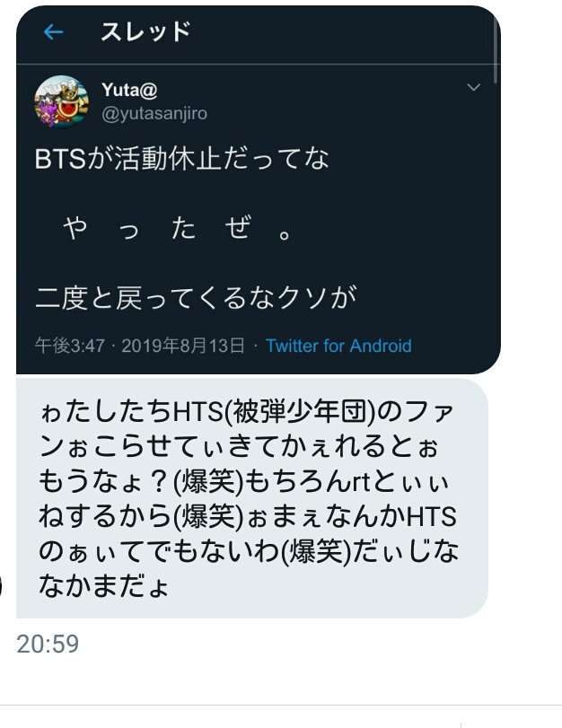Open the Yuta@ profile avatar
Screen dimensions: 562x728
(x=61, y=101)
